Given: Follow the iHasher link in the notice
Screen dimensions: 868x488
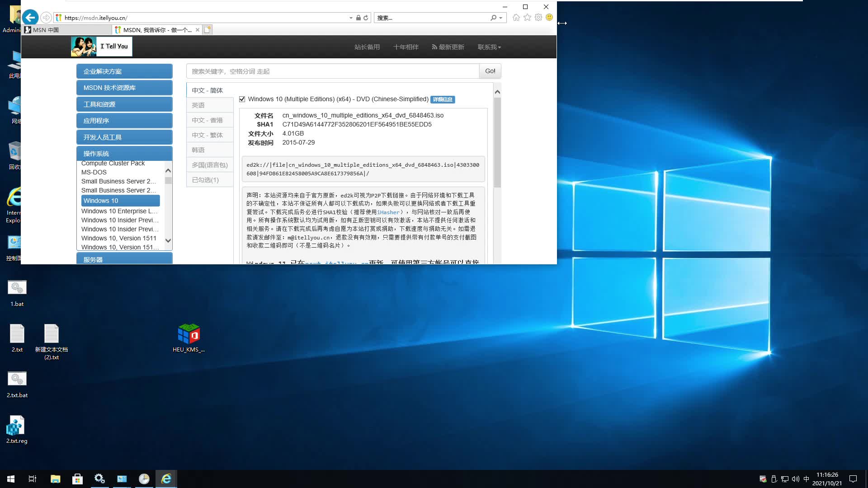Looking at the screenshot, I should click(x=388, y=212).
